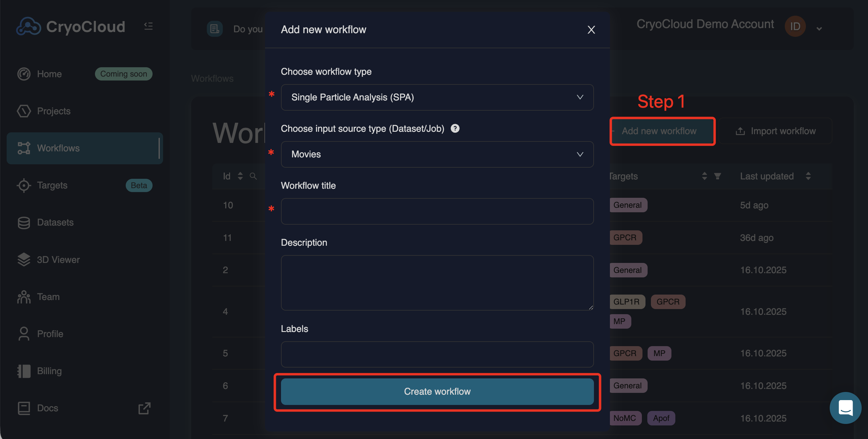Click the CryoCloud cloud logo

(29, 26)
